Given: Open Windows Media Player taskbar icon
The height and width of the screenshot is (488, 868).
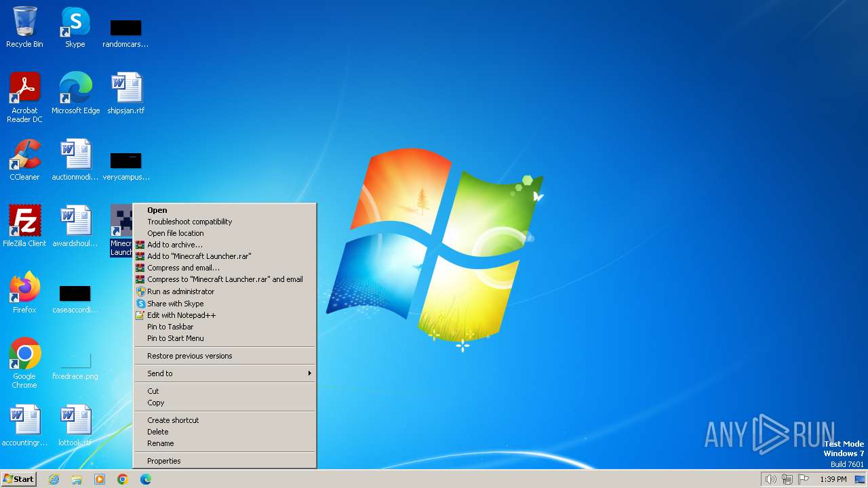Looking at the screenshot, I should click(100, 479).
